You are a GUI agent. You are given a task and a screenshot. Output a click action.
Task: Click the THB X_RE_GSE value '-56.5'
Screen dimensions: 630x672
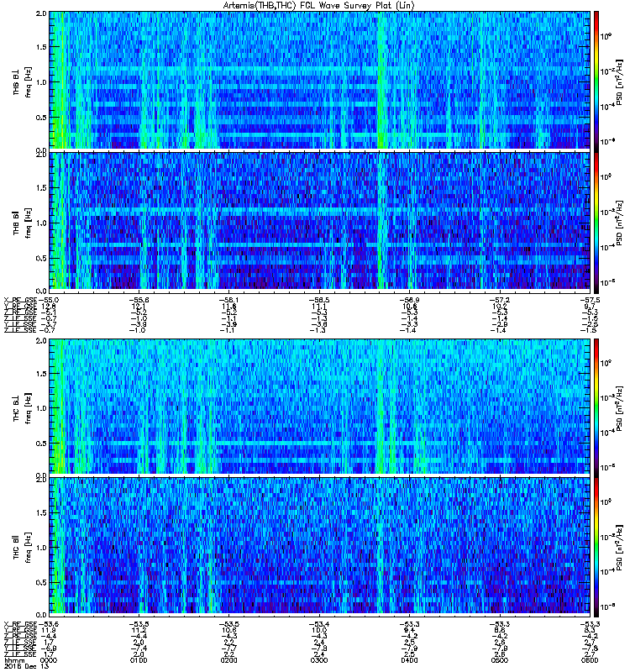[319, 300]
